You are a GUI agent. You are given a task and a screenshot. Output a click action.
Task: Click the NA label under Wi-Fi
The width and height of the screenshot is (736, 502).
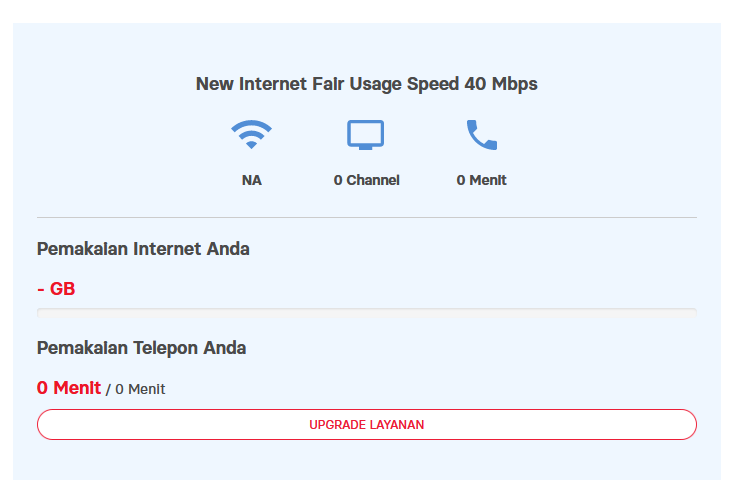(x=251, y=181)
